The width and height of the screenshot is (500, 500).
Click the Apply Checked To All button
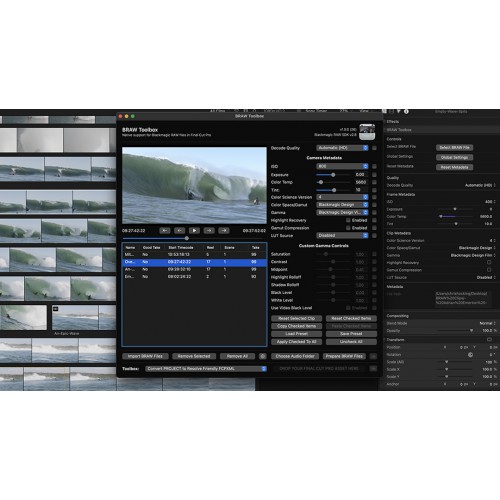coord(296,342)
